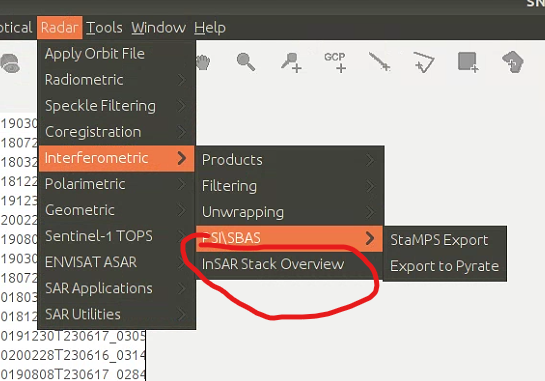Expand the Speckle Filtering submenu

pos(116,106)
